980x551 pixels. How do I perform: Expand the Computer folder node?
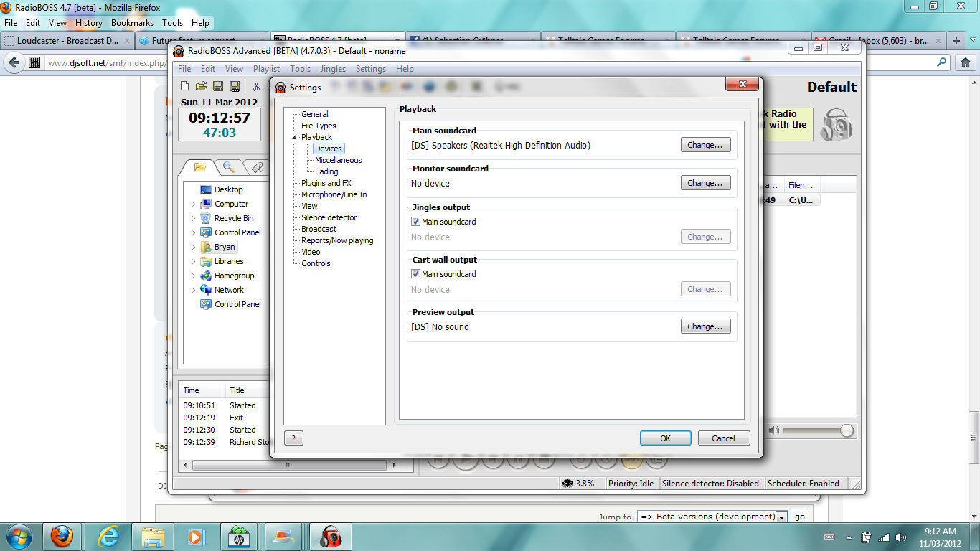tap(193, 204)
